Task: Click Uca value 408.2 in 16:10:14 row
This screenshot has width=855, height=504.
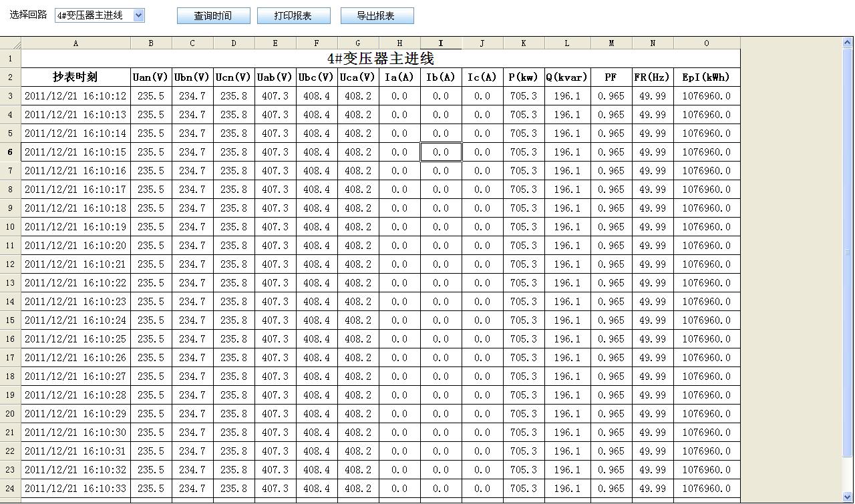Action: point(358,134)
